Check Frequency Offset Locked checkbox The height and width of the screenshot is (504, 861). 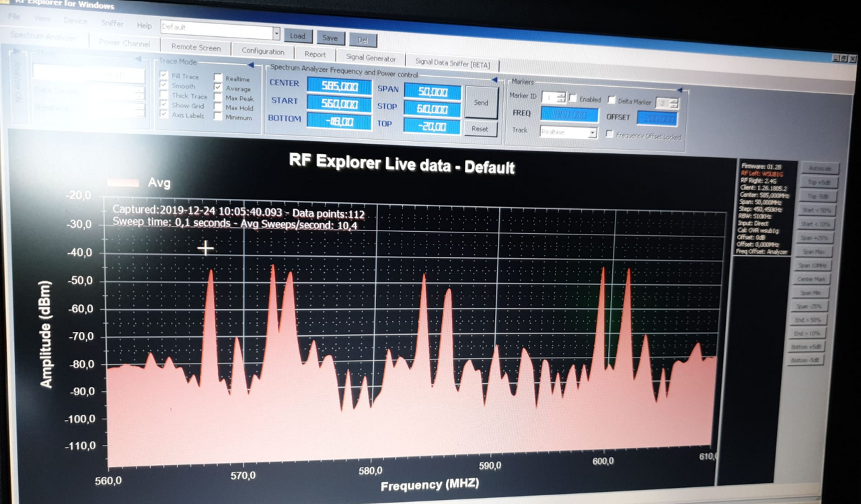[609, 134]
